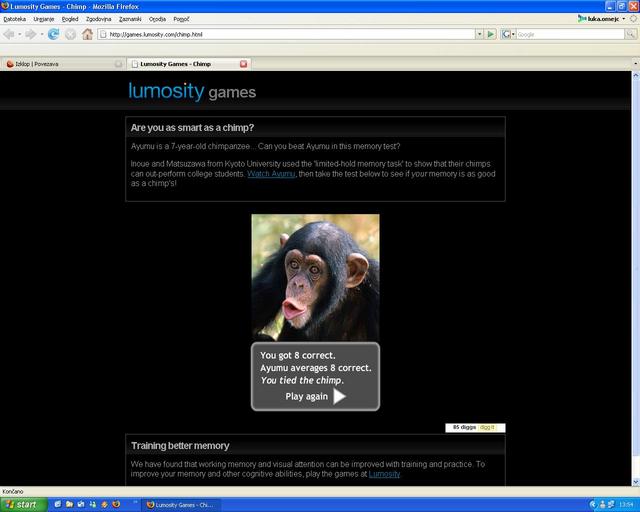
Task: Click the first Quick Launch icon
Action: (58, 504)
